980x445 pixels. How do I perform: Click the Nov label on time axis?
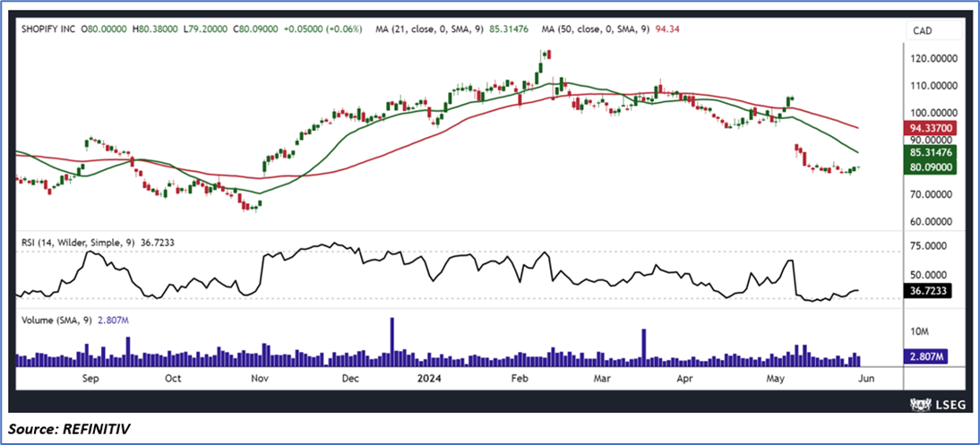(x=258, y=378)
